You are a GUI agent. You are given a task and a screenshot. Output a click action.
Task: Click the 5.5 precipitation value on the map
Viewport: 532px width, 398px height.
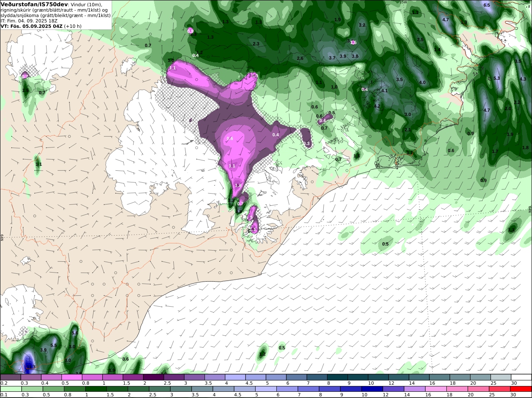pos(54,346)
